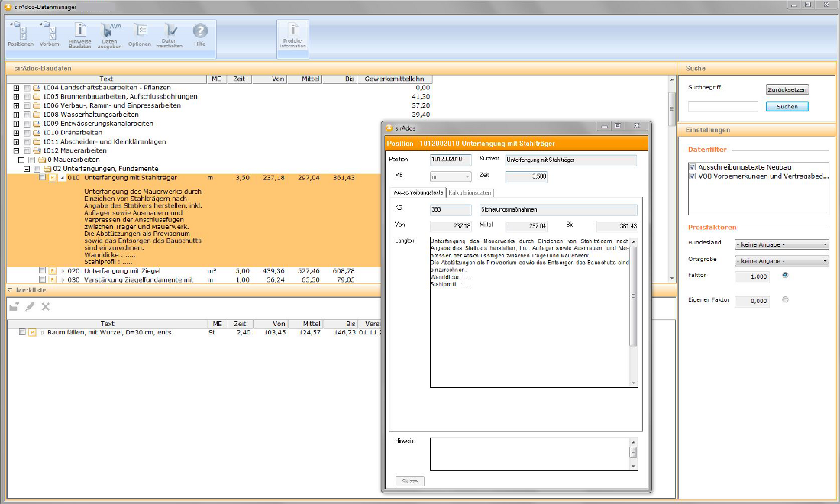Expand 1004 Landschaftsbauarbeiten tree node
This screenshot has height=504, width=840.
17,88
